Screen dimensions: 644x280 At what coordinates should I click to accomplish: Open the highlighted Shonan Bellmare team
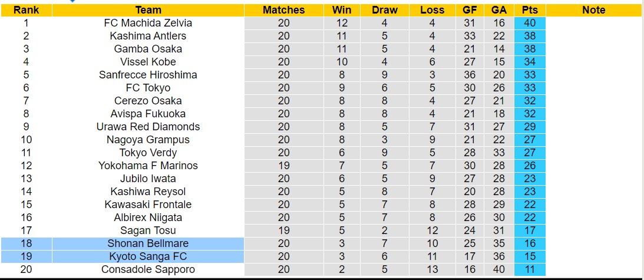[x=148, y=243]
